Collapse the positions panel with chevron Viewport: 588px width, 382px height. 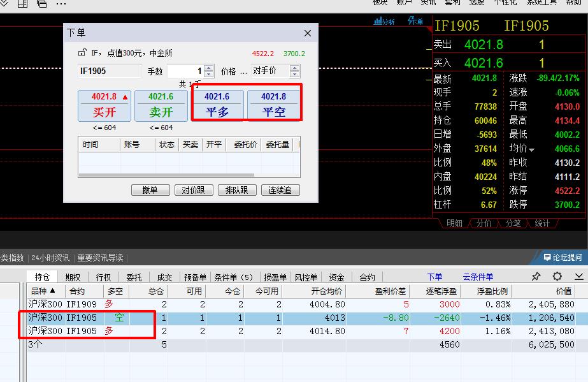click(x=578, y=277)
